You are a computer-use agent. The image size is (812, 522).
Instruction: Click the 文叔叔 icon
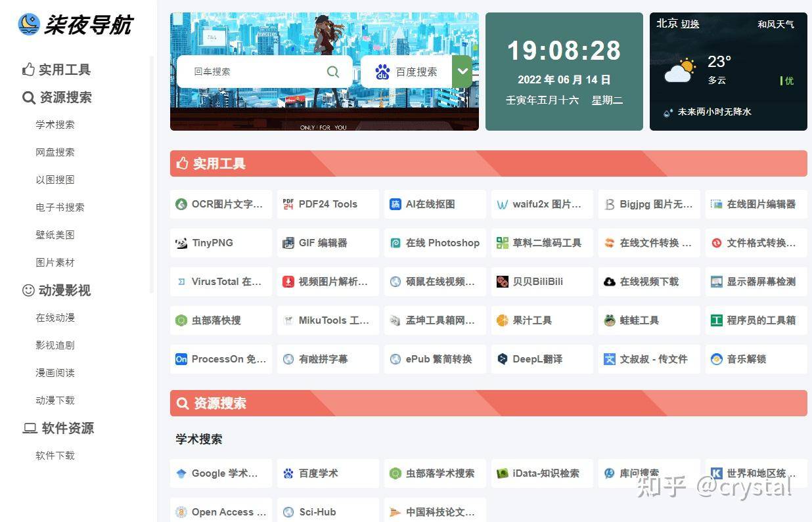(x=610, y=359)
